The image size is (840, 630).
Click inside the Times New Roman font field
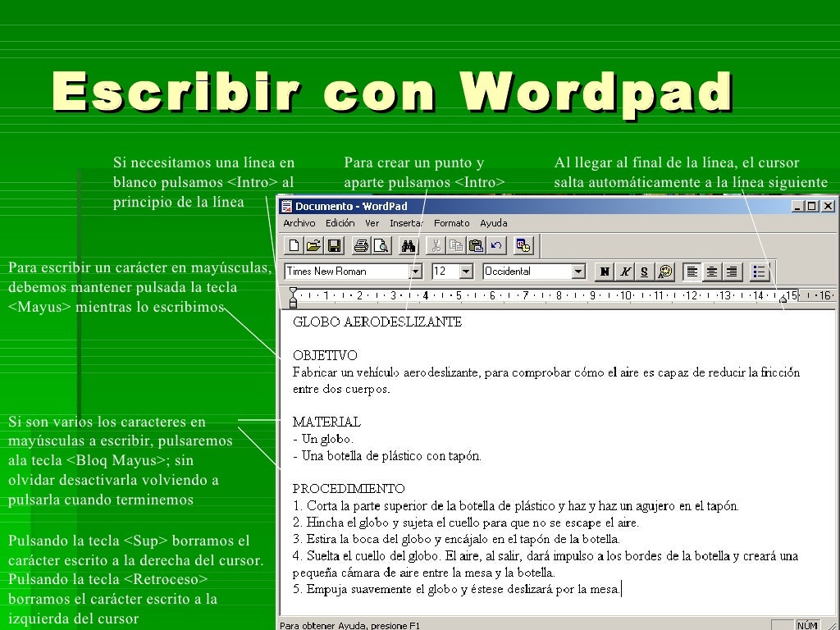pyautogui.click(x=347, y=272)
